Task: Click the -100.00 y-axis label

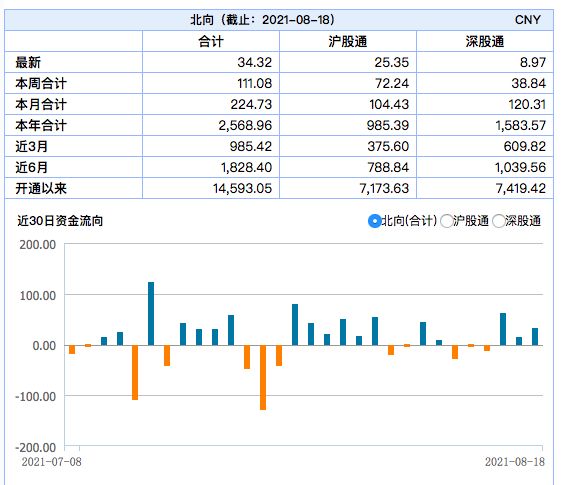Action: coord(36,397)
